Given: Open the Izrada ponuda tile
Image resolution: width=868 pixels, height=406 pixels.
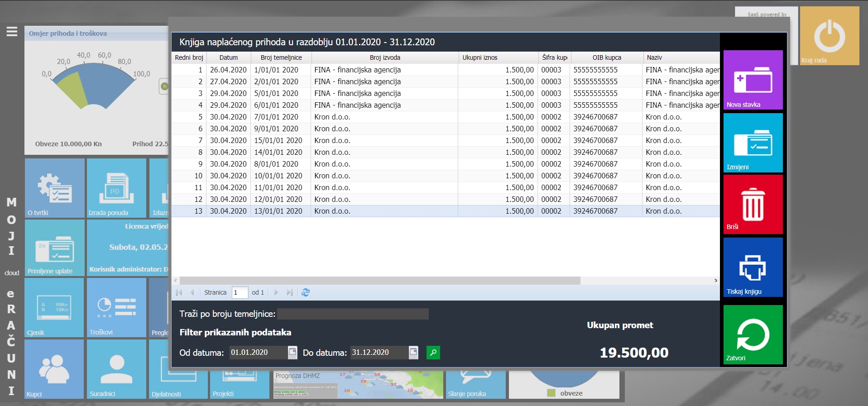Looking at the screenshot, I should pos(116,188).
